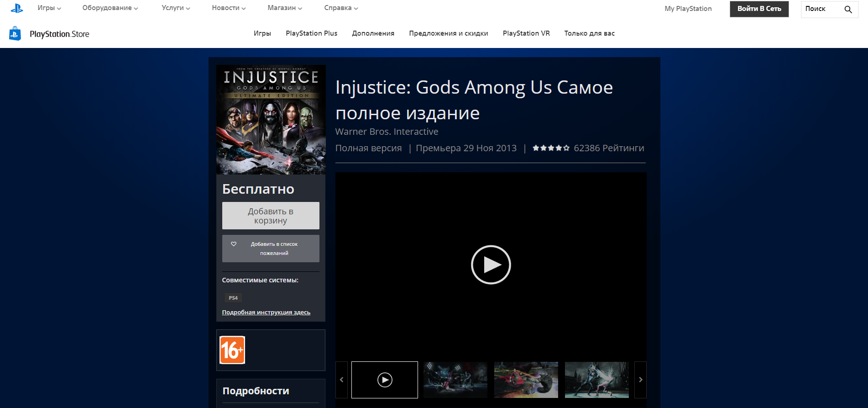Screen dimensions: 868x408
Task: Expand the Новости menu
Action: pos(229,8)
